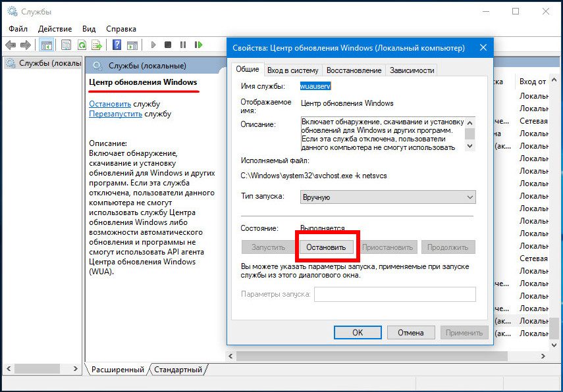Viewport: 563px width, 392px height.
Task: Switch to the Общие tab
Action: click(x=248, y=69)
